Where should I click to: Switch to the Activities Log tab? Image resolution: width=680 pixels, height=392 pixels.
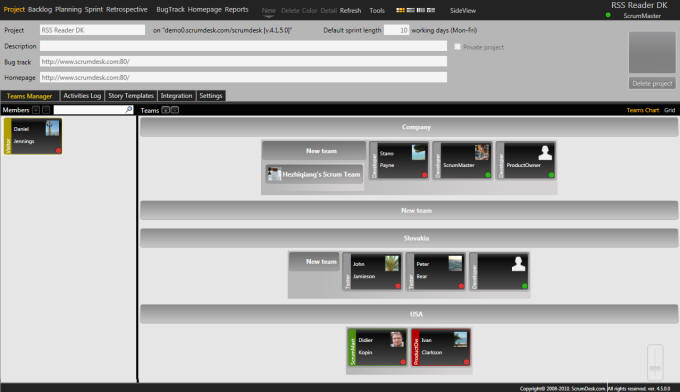[82, 96]
